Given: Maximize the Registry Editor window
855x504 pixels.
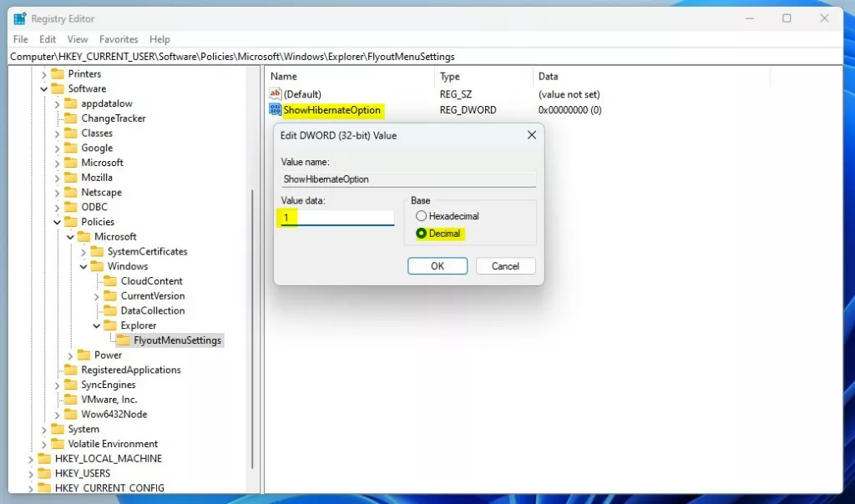Looking at the screenshot, I should [x=787, y=18].
